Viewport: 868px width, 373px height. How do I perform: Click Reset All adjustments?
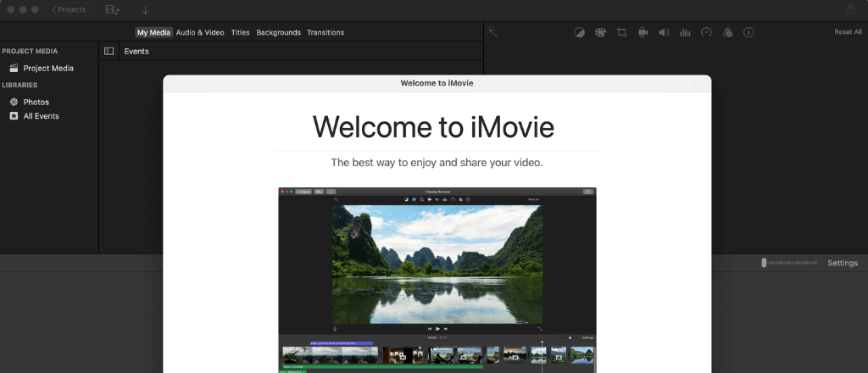(848, 32)
